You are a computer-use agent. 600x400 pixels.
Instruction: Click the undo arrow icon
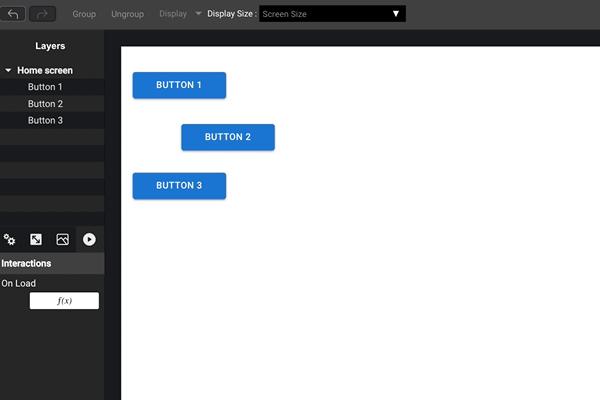click(x=14, y=14)
